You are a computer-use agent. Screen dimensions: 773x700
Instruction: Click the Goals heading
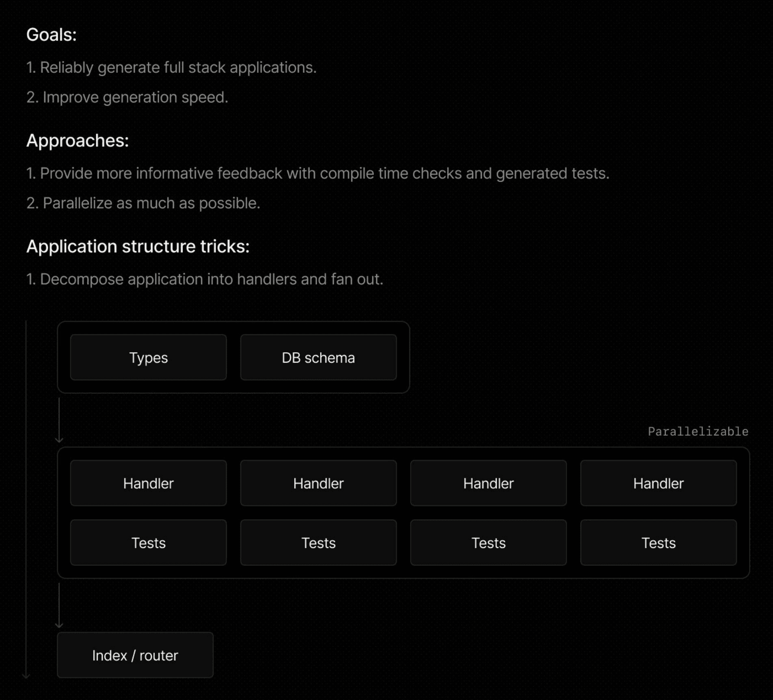pyautogui.click(x=52, y=35)
